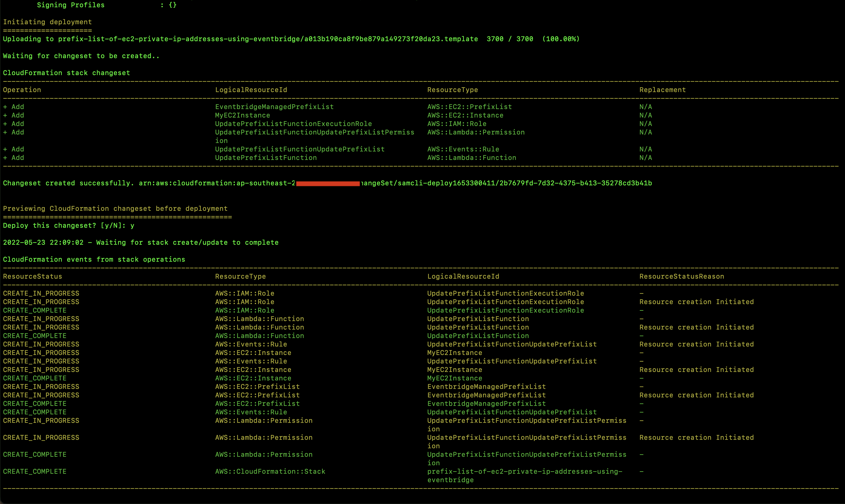Click "MyEC2Instance" in the changeset table
This screenshot has height=504, width=845.
click(242, 115)
